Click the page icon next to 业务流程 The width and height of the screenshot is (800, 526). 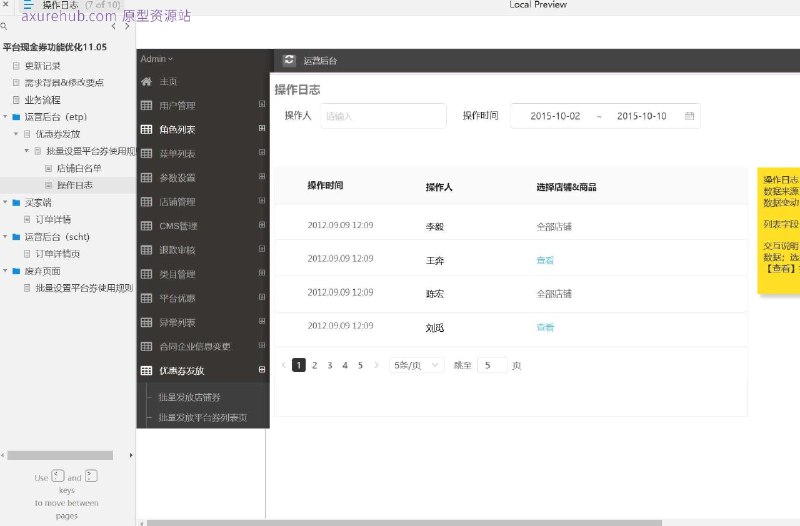(16, 100)
